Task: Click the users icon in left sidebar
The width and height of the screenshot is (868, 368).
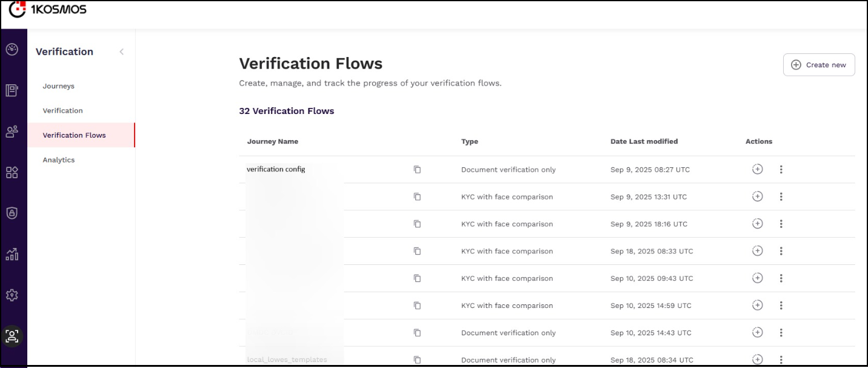Action: coord(12,132)
